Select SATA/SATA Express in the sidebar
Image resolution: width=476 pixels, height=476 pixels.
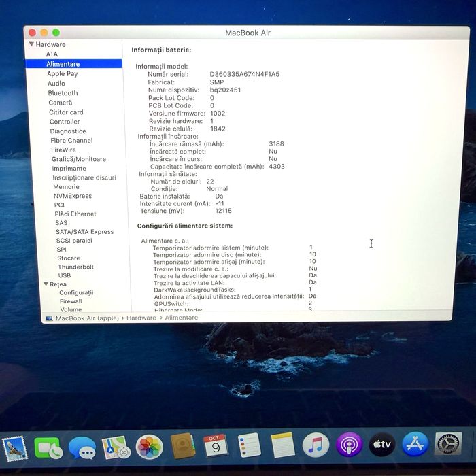click(85, 232)
